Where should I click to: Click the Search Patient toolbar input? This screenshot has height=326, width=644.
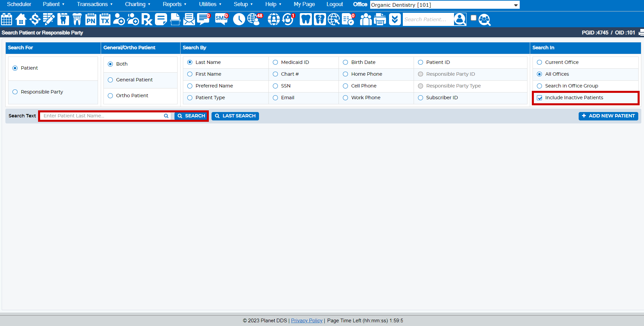428,19
